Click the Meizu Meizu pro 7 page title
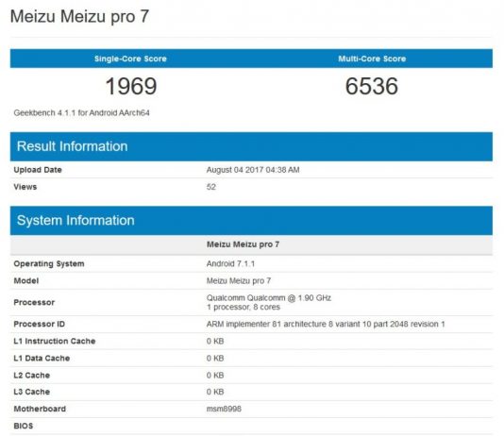This screenshot has height=436, width=504. click(x=79, y=17)
